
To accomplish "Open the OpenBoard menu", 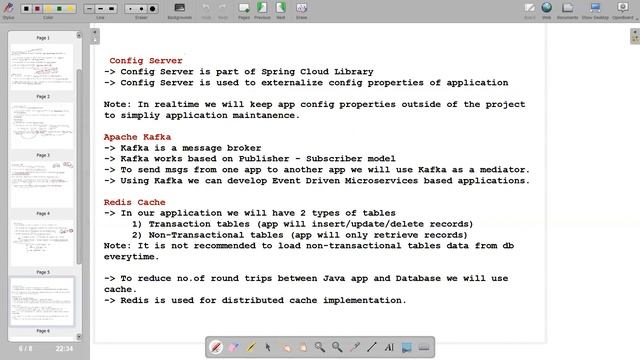I will [x=623, y=11].
